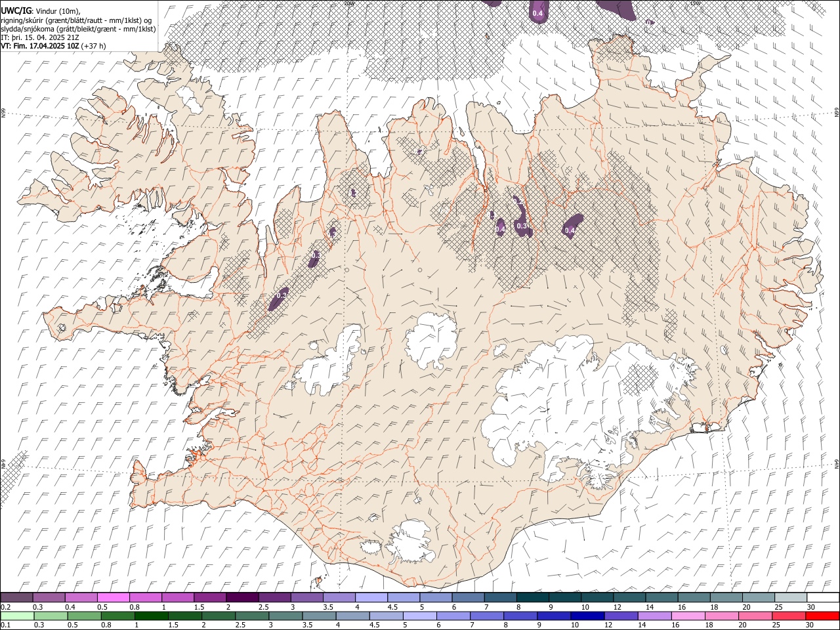This screenshot has width=840, height=630.
Task: Pick the upper-row swatch between 3.5 and 4
Action: (x=339, y=597)
